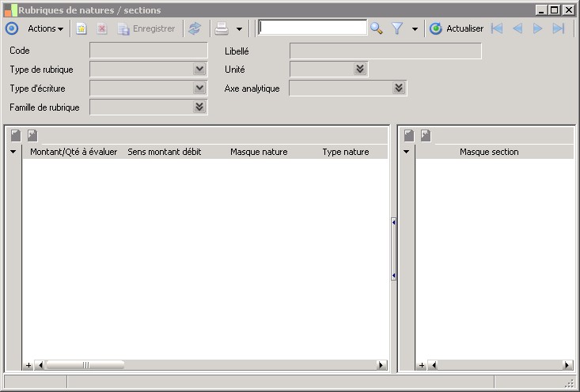
Task: Click the refresh arrows toolbar icon
Action: coord(195,28)
